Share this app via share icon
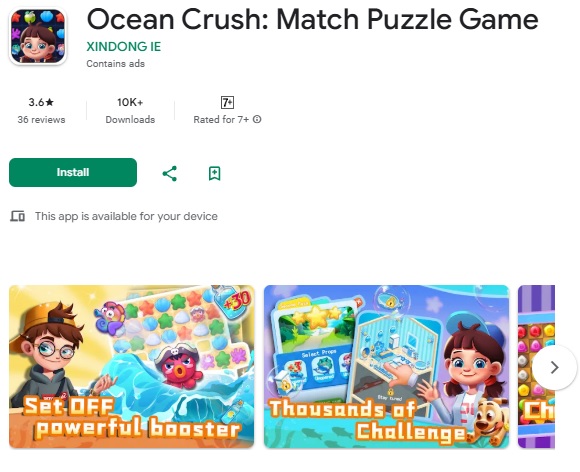 click(170, 173)
